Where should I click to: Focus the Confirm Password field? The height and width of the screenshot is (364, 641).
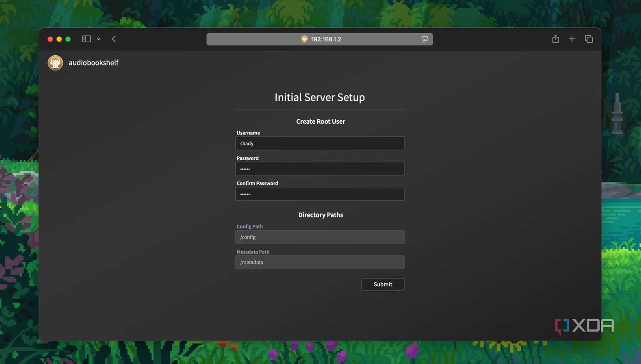click(x=320, y=194)
